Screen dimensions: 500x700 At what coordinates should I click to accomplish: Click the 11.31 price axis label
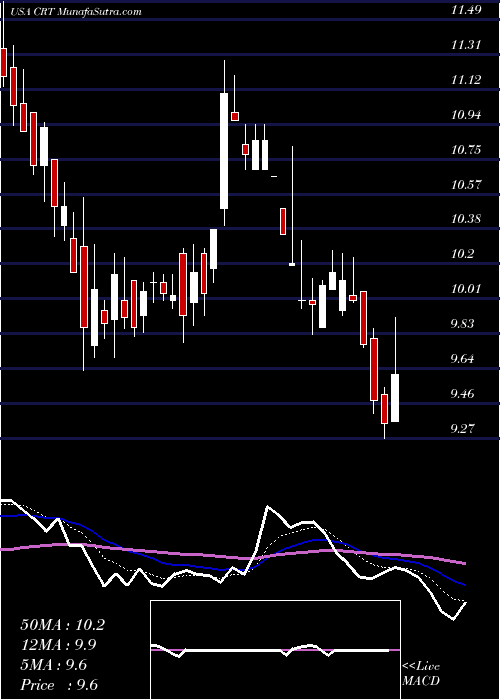point(466,45)
